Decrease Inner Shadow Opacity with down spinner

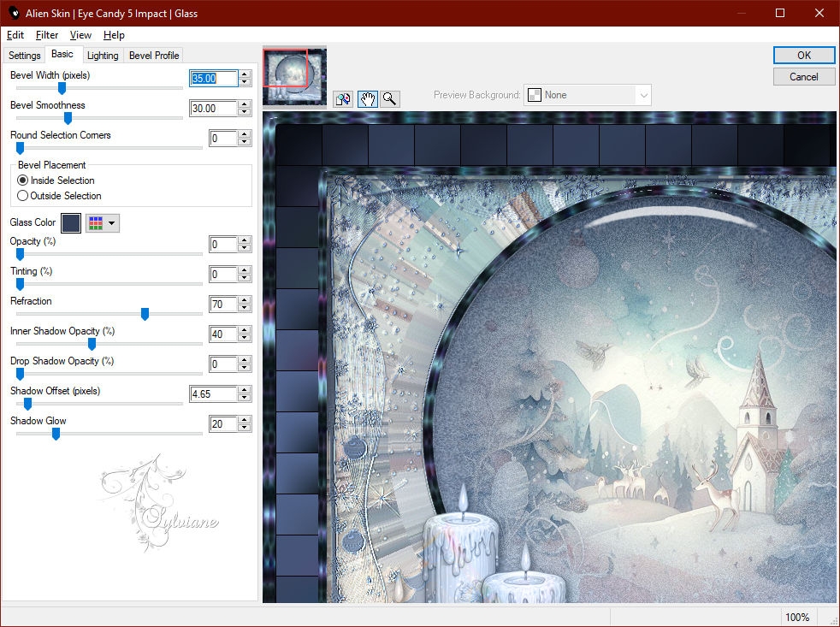[245, 338]
